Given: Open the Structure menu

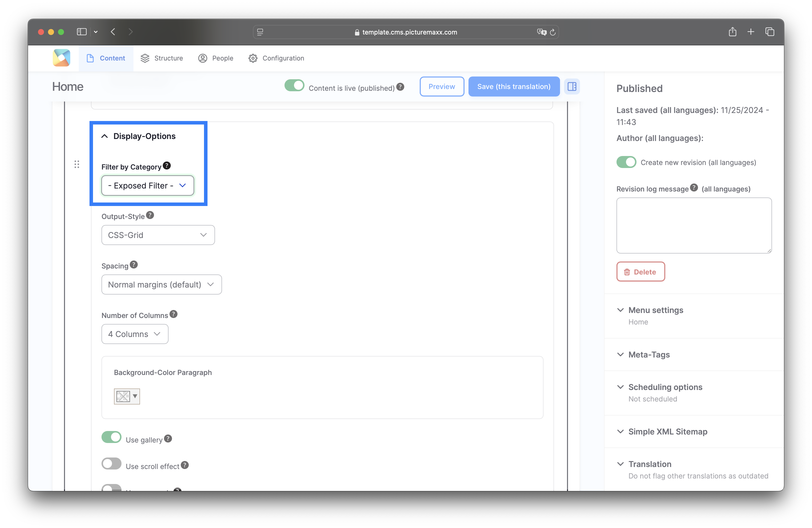Looking at the screenshot, I should tap(162, 58).
